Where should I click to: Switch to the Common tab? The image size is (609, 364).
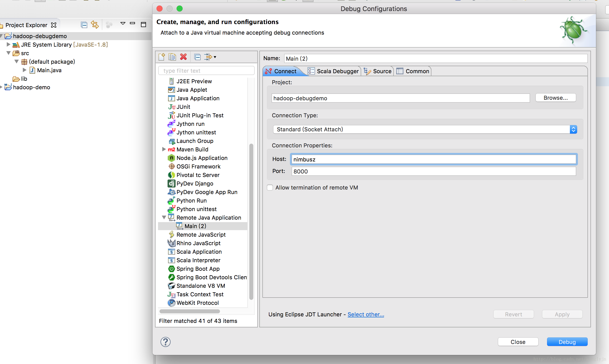[412, 71]
